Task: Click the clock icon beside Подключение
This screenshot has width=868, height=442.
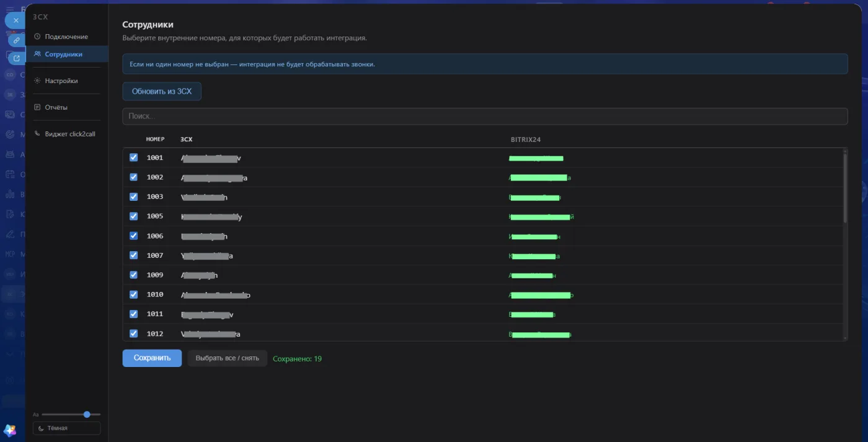Action: point(37,37)
